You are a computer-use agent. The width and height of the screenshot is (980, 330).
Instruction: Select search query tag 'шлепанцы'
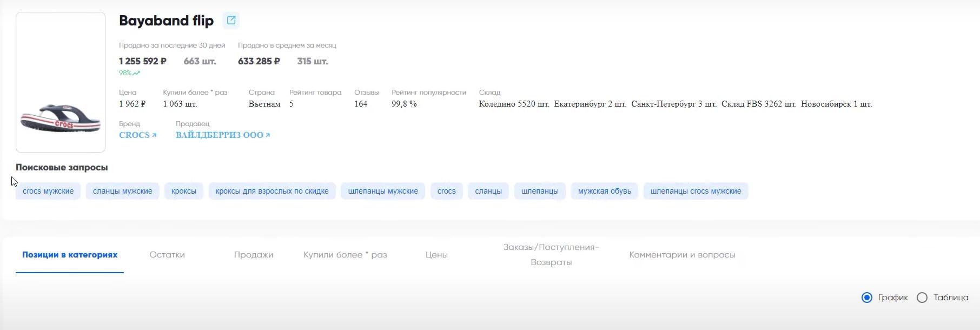(x=540, y=191)
